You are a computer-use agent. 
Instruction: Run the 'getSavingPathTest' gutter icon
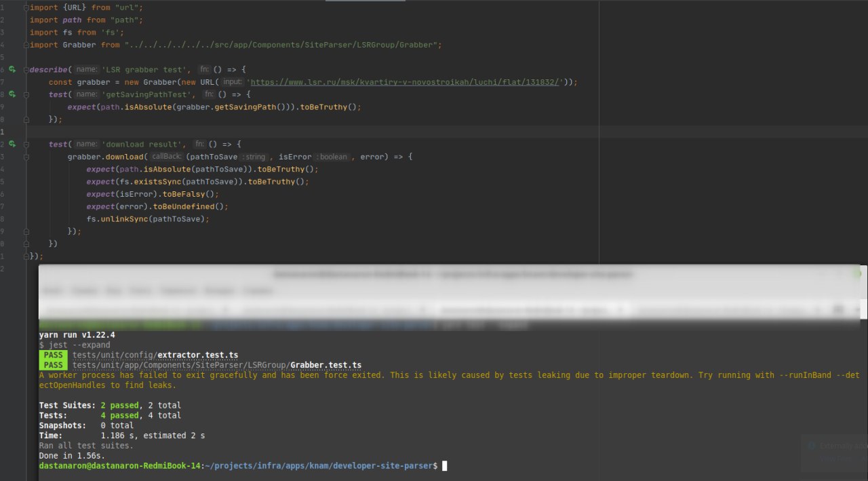[12, 94]
